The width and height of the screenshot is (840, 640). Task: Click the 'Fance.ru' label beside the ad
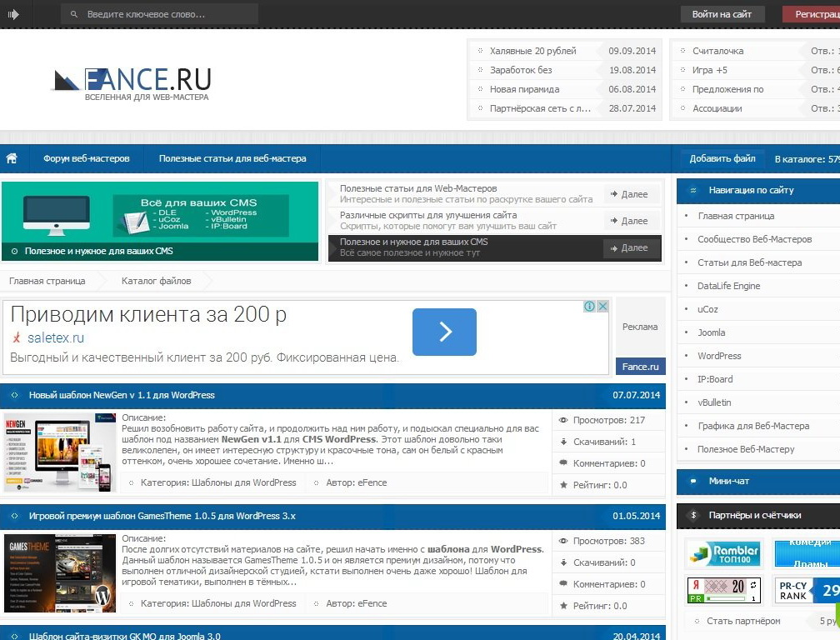pyautogui.click(x=640, y=367)
